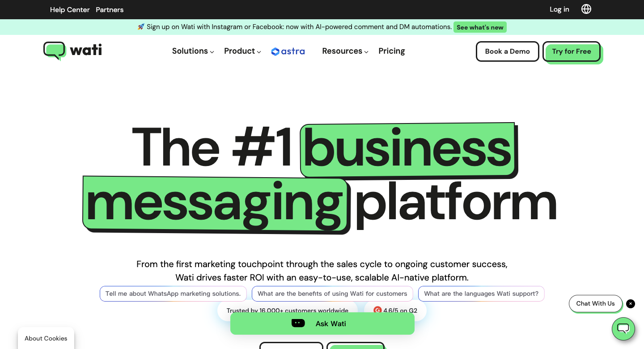The image size is (644, 349).
Task: Click the Ask Wati bot icon
Action: [298, 323]
